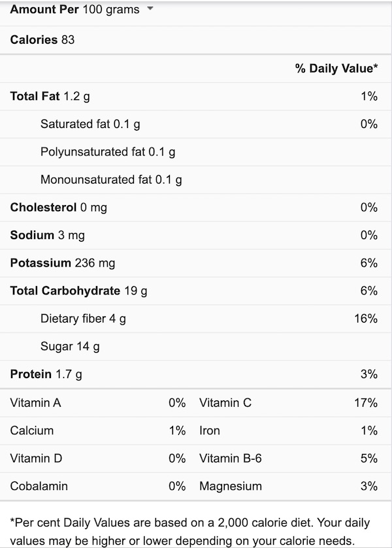392x548 pixels.
Task: Click the Potassium 236 mg row
Action: pyautogui.click(x=195, y=263)
